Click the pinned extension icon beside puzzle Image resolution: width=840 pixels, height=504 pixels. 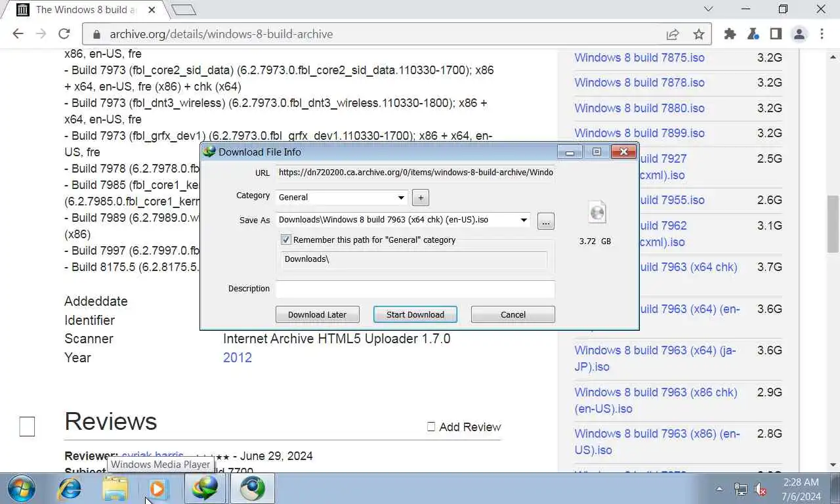[x=753, y=34]
